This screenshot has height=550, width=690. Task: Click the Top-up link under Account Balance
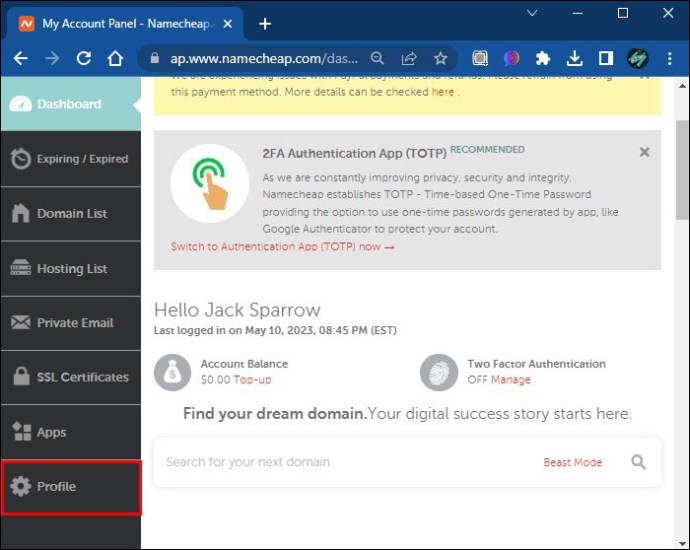[252, 380]
